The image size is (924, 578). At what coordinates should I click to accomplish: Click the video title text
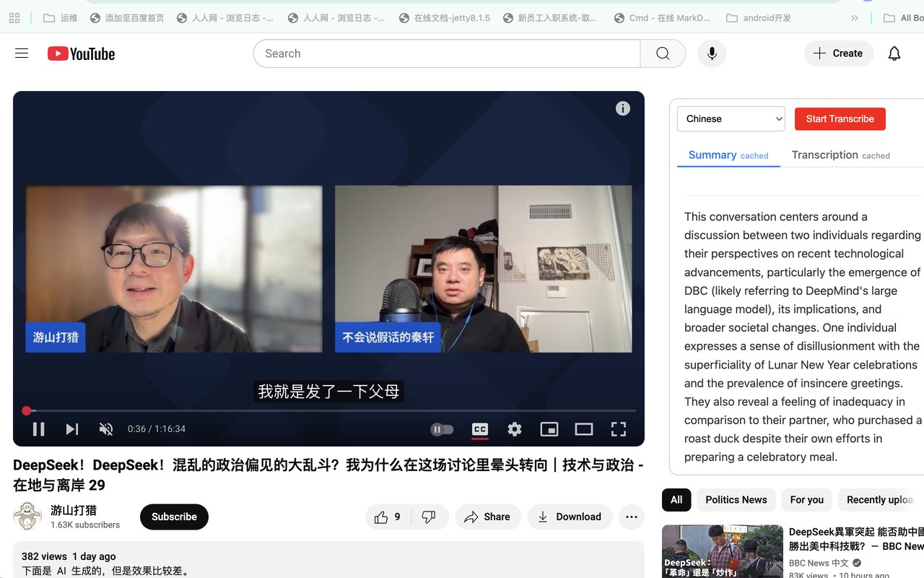pos(328,475)
